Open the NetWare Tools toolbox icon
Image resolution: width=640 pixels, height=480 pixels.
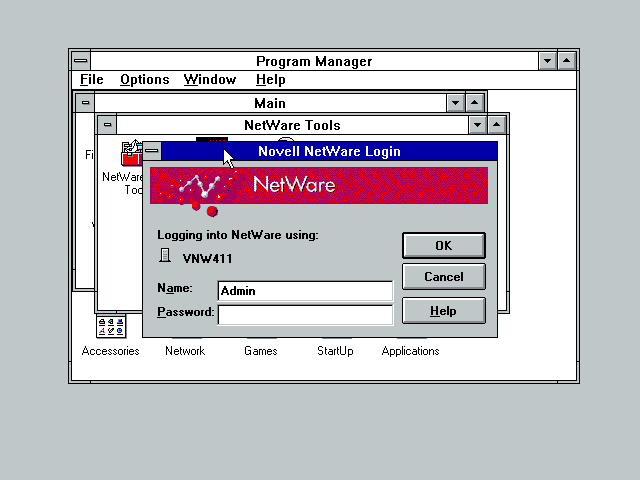(x=131, y=153)
